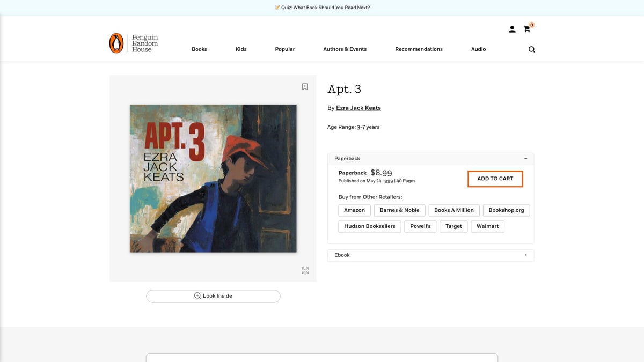Viewport: 644px width, 362px height.
Task: Open the Ezra Jack Keats author link
Action: coord(358,108)
